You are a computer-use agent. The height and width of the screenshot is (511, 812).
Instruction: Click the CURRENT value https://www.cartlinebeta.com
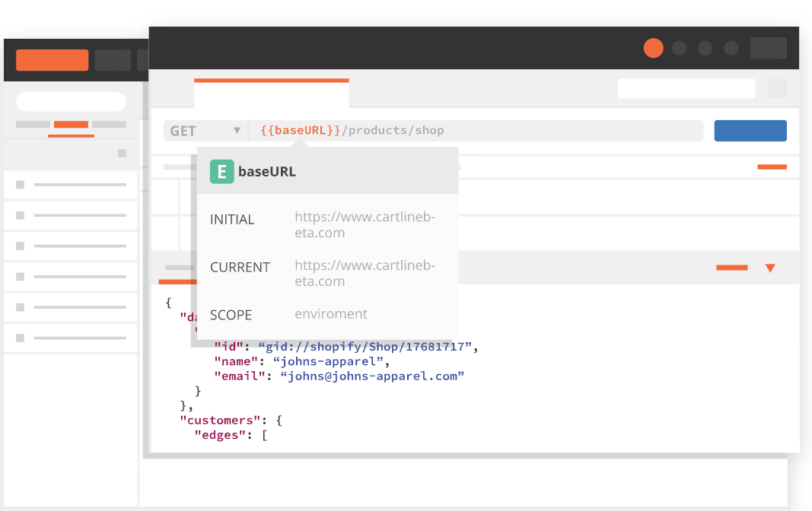tap(365, 273)
